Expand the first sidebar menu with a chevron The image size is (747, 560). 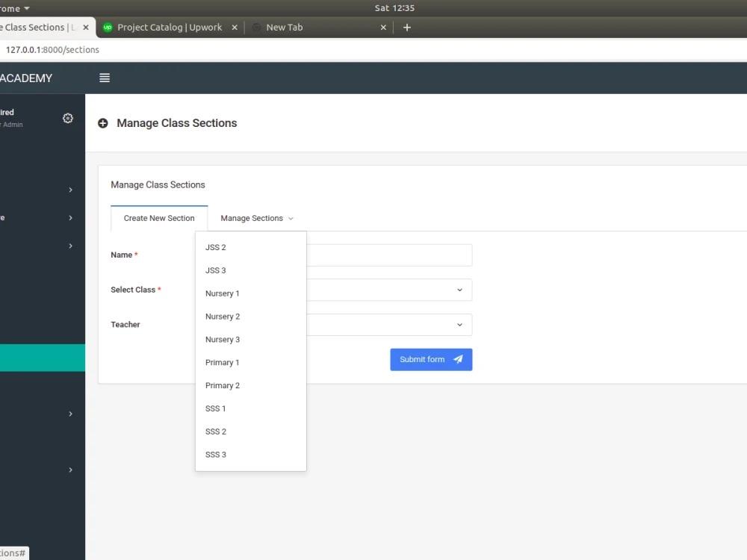tap(71, 190)
